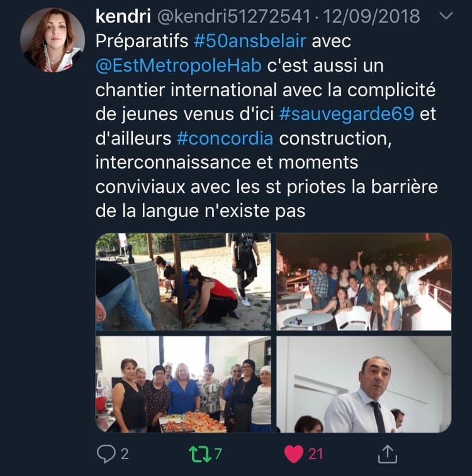Open the kendri display name
This screenshot has width=472, height=476.
click(123, 16)
